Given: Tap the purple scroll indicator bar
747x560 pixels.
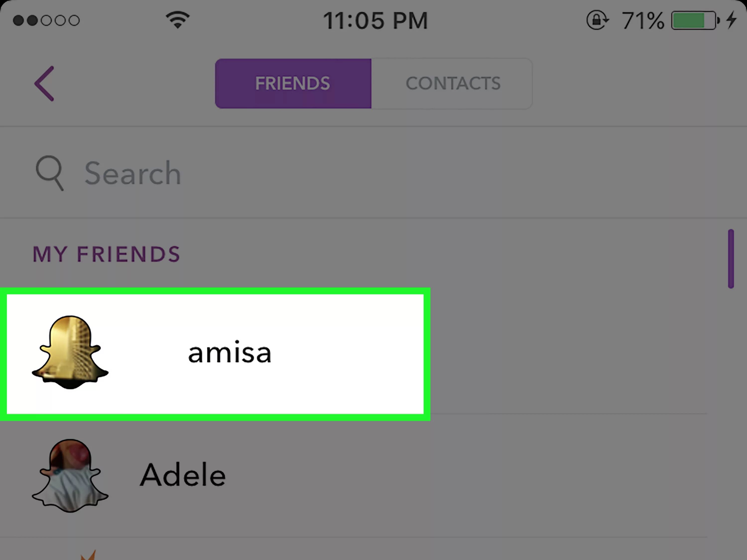Looking at the screenshot, I should (x=731, y=259).
